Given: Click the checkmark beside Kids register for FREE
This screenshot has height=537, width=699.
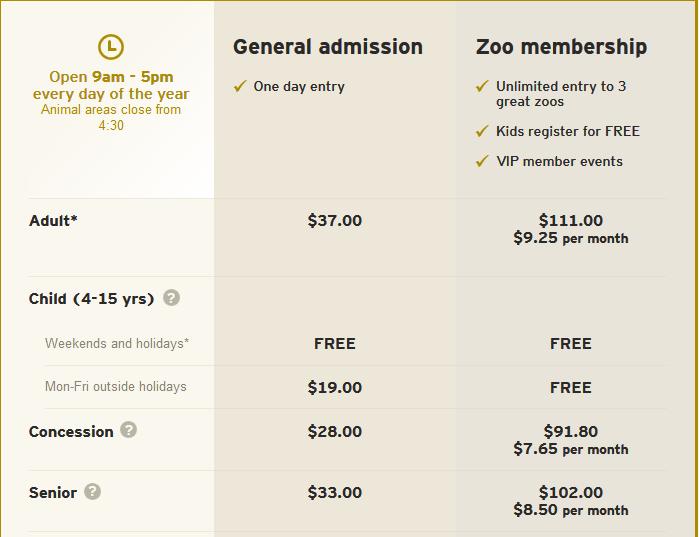Looking at the screenshot, I should pos(482,131).
